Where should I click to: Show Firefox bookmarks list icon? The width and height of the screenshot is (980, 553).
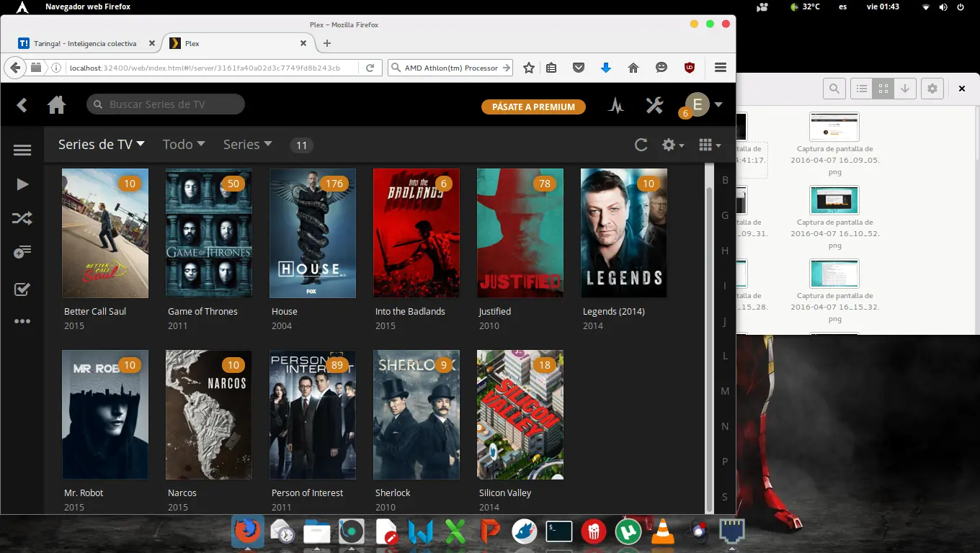pyautogui.click(x=551, y=68)
